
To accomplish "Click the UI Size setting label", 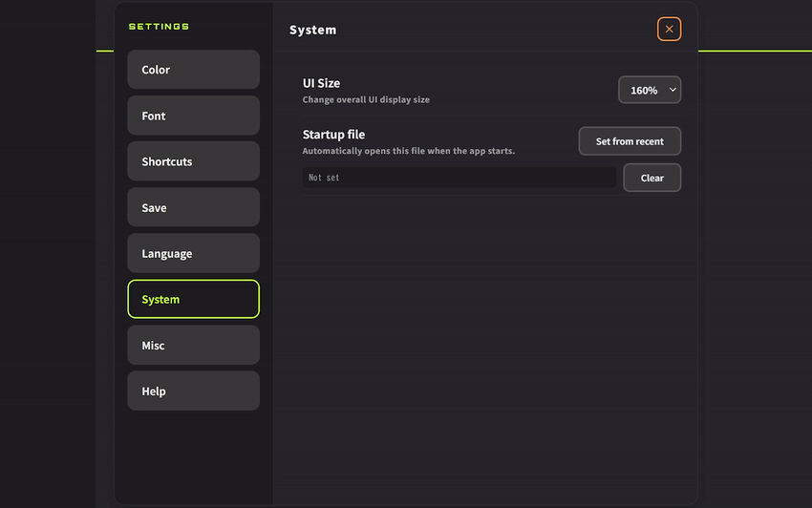I will 321,83.
